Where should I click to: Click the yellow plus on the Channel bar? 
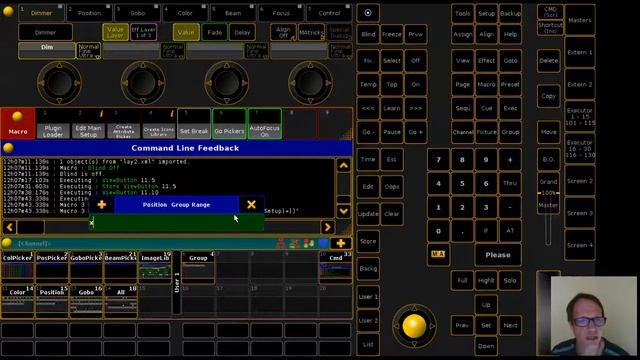(x=341, y=243)
